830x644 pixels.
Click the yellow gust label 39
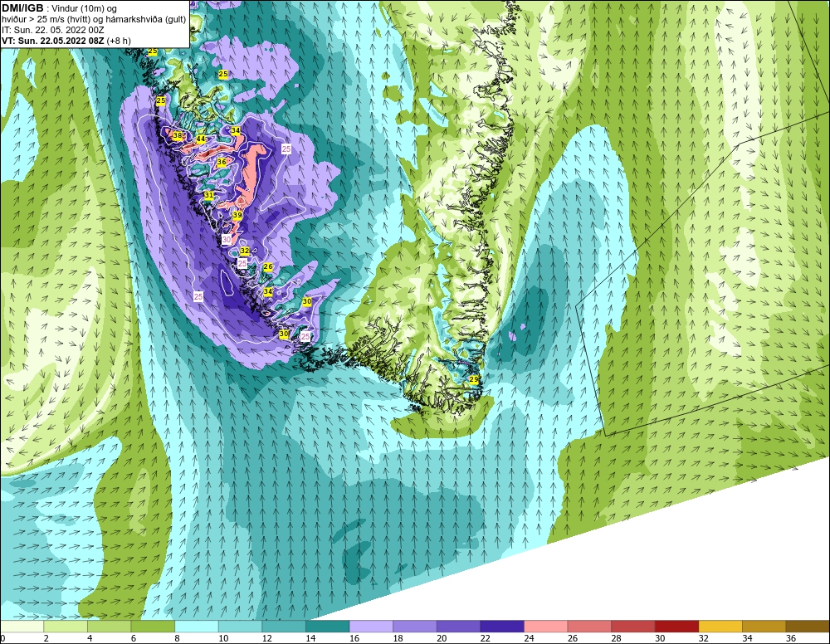[237, 215]
